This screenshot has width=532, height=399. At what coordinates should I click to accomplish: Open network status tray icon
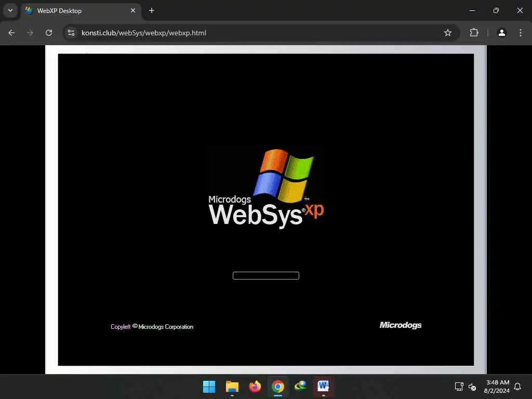coord(459,387)
